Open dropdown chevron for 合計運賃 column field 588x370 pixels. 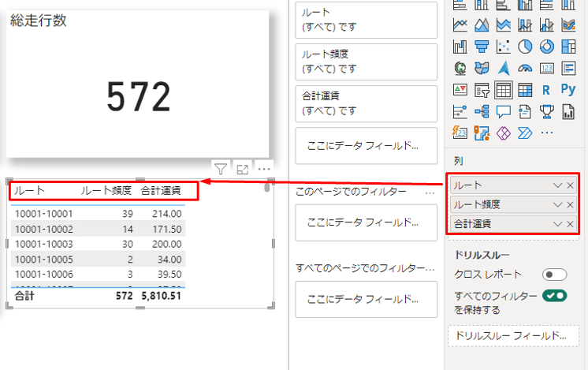557,224
